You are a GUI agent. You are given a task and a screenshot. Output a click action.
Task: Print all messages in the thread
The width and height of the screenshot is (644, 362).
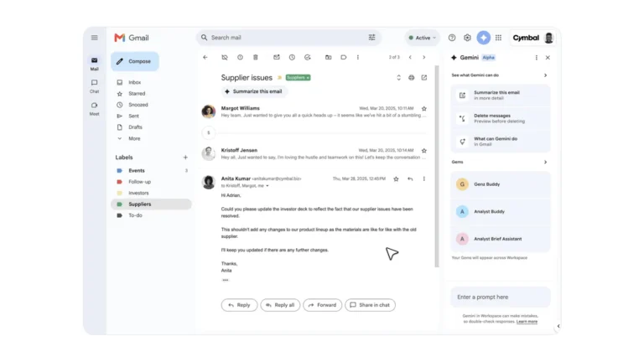(411, 78)
